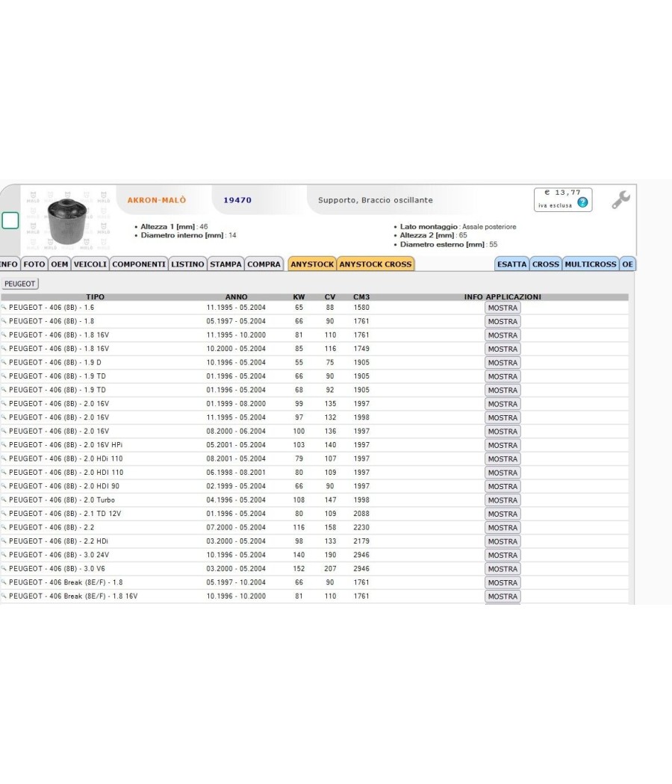672x784 pixels.
Task: Click the KW column header
Action: click(x=299, y=296)
